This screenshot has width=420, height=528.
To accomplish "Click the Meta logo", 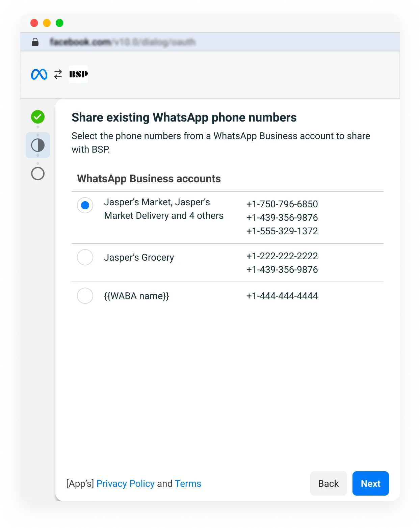I will coord(40,74).
